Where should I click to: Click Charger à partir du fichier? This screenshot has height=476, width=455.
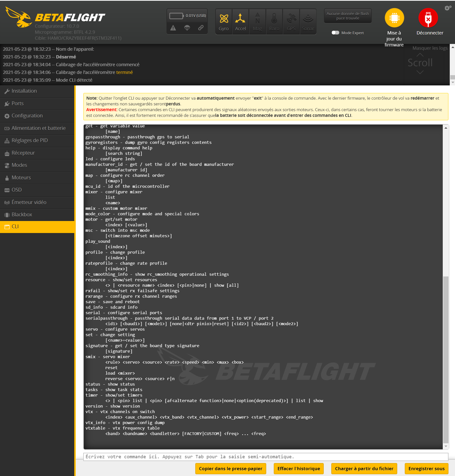click(364, 469)
